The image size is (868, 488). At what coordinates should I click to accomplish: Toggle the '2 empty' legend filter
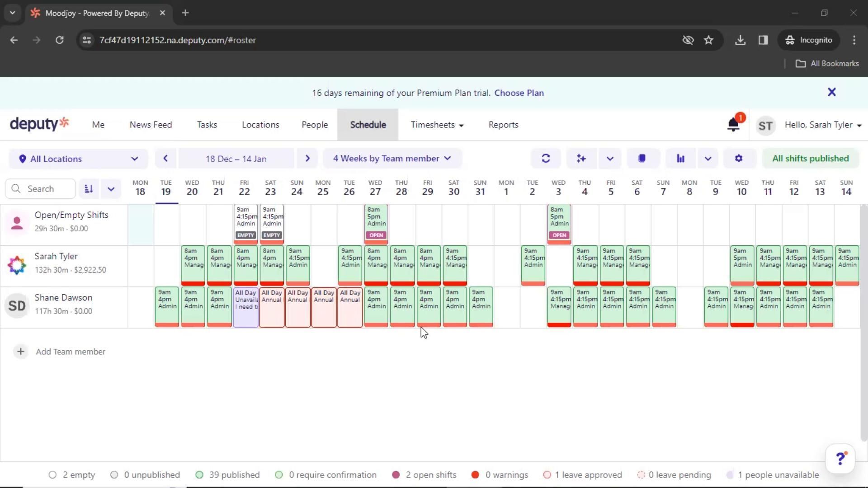72,475
